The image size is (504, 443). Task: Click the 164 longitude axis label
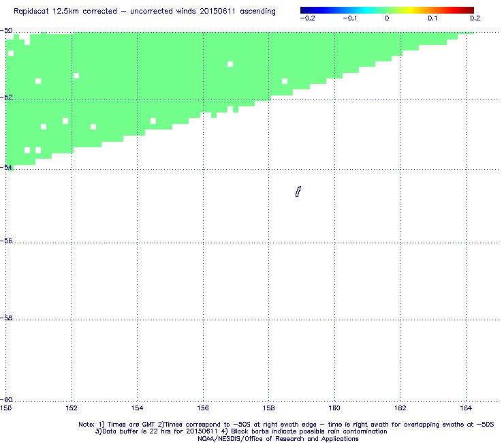[466, 408]
